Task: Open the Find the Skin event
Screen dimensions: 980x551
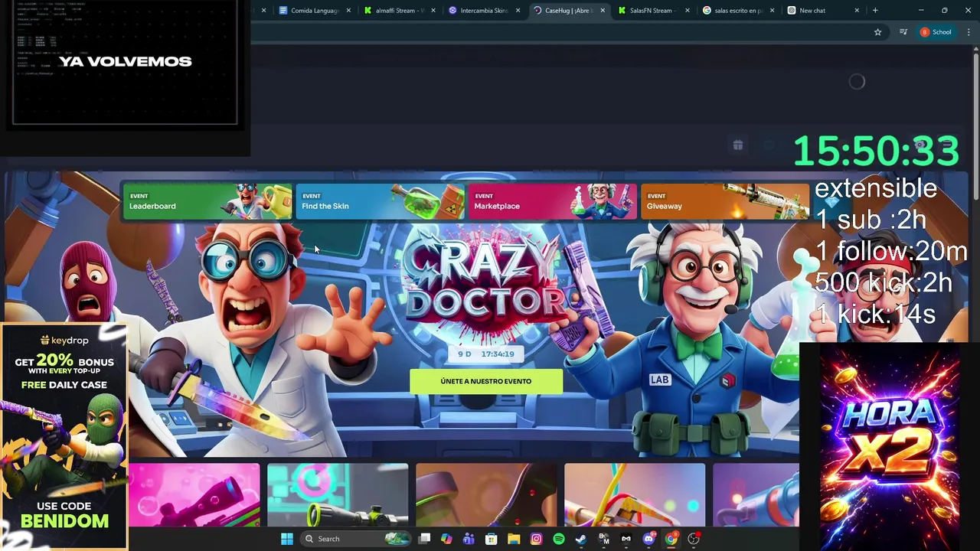Action: [x=380, y=201]
